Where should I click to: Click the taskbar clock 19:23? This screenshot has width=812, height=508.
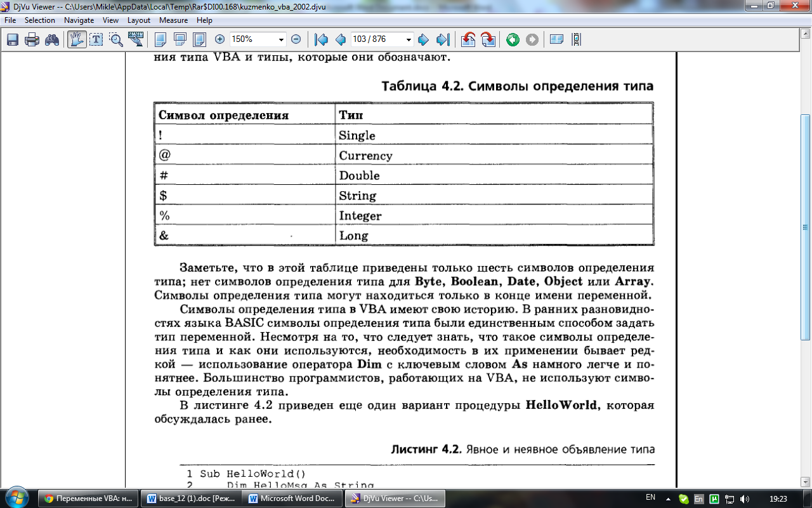(x=778, y=498)
